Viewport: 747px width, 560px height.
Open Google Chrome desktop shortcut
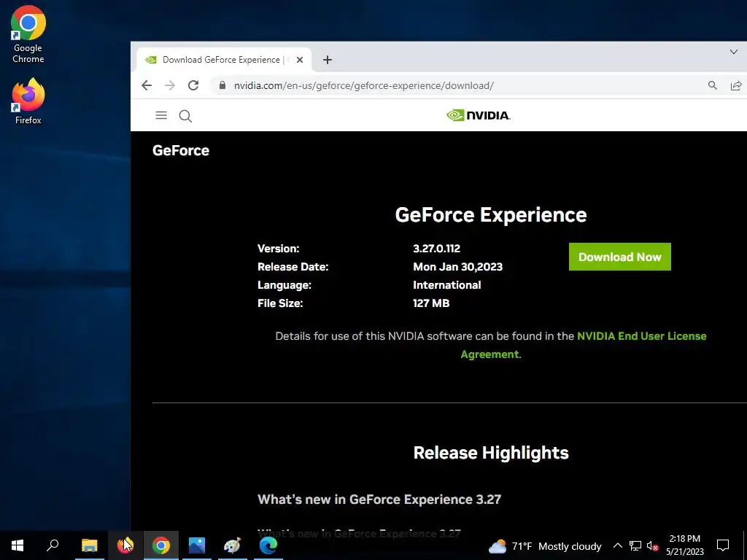(28, 34)
